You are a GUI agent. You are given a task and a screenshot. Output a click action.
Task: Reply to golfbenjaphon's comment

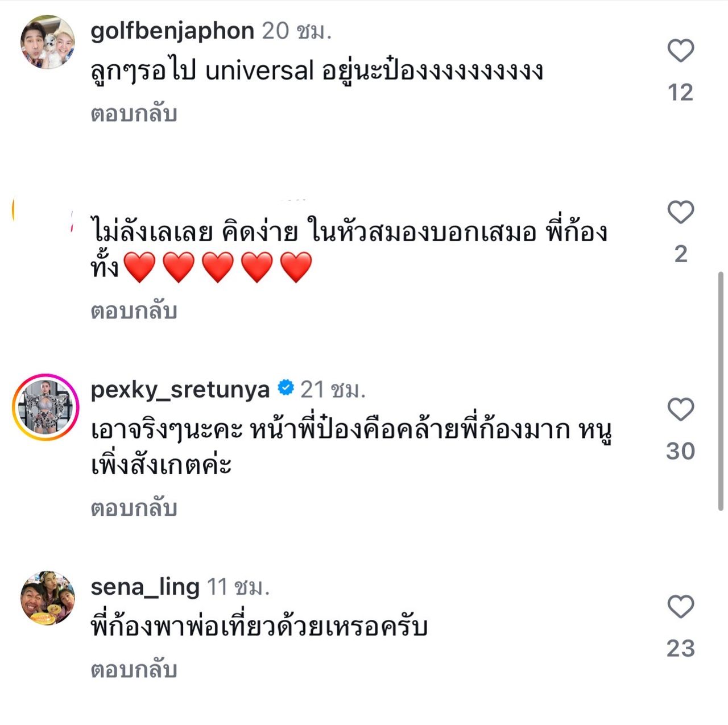[134, 114]
